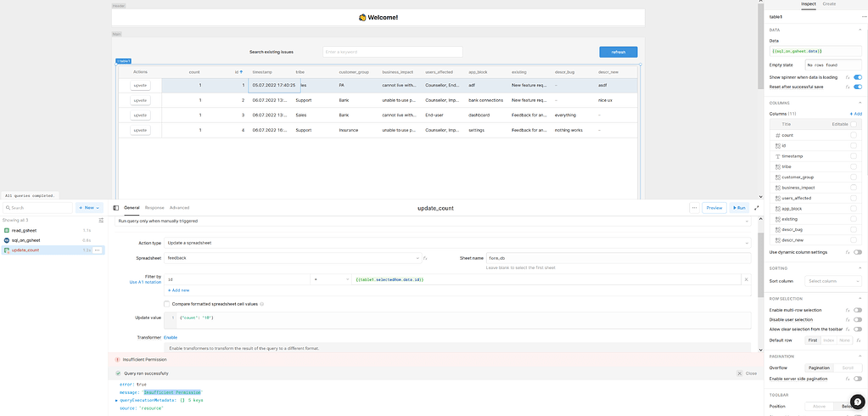Remove the id filter row
Screen dimensions: 868x416
click(746, 279)
